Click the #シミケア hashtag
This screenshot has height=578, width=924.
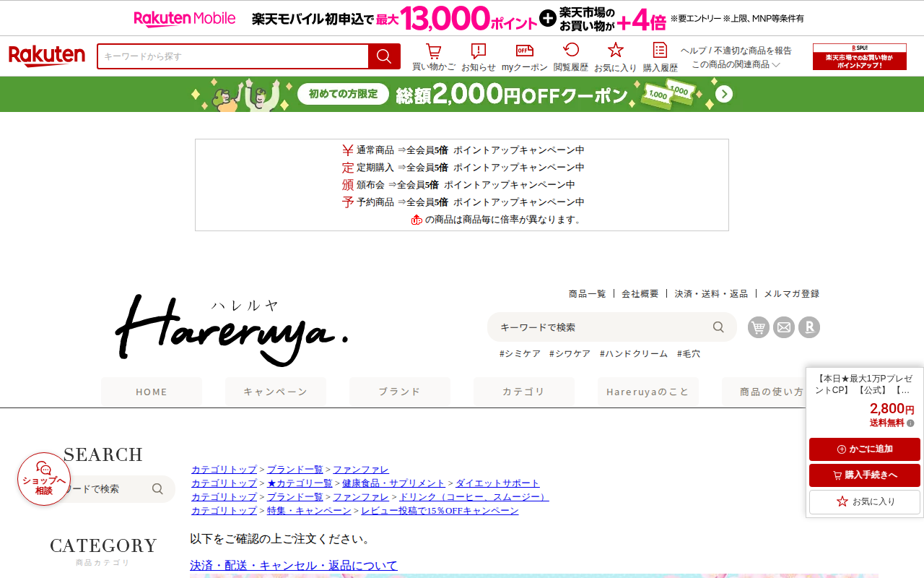coord(520,354)
